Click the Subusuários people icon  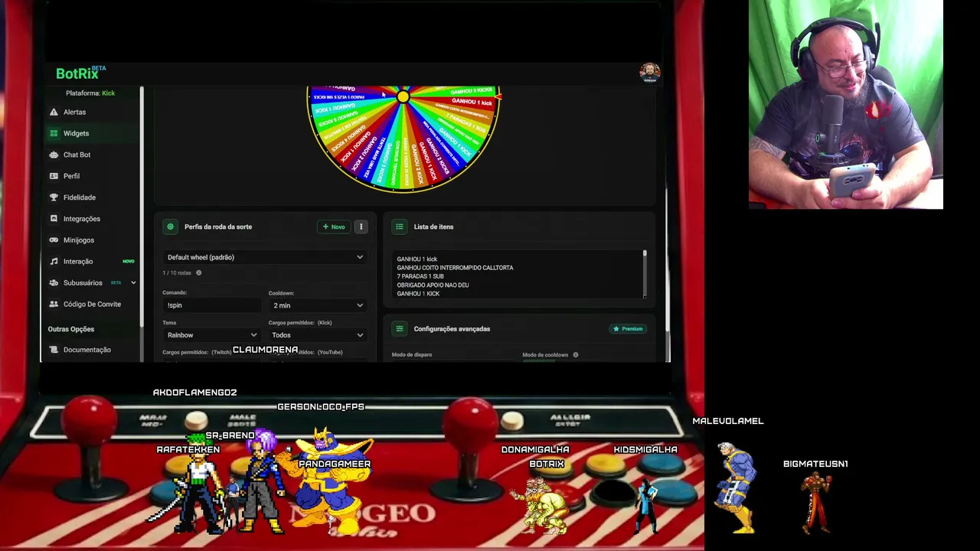[x=54, y=283]
